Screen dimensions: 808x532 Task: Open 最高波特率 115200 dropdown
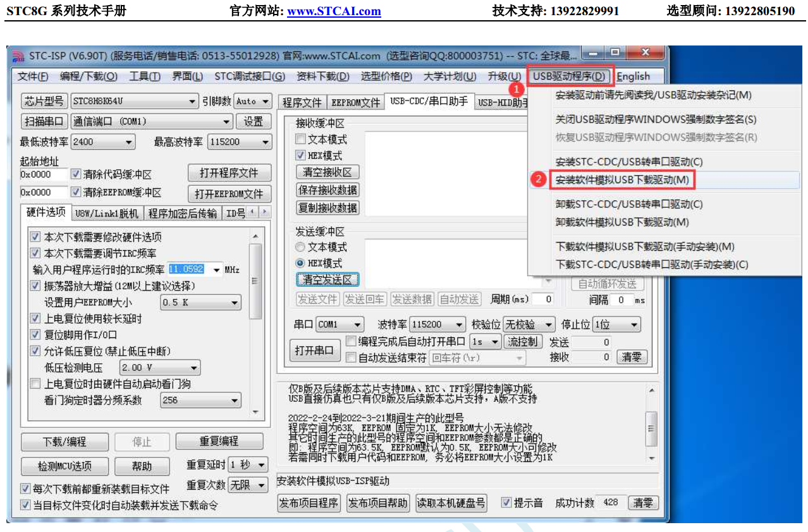point(240,142)
